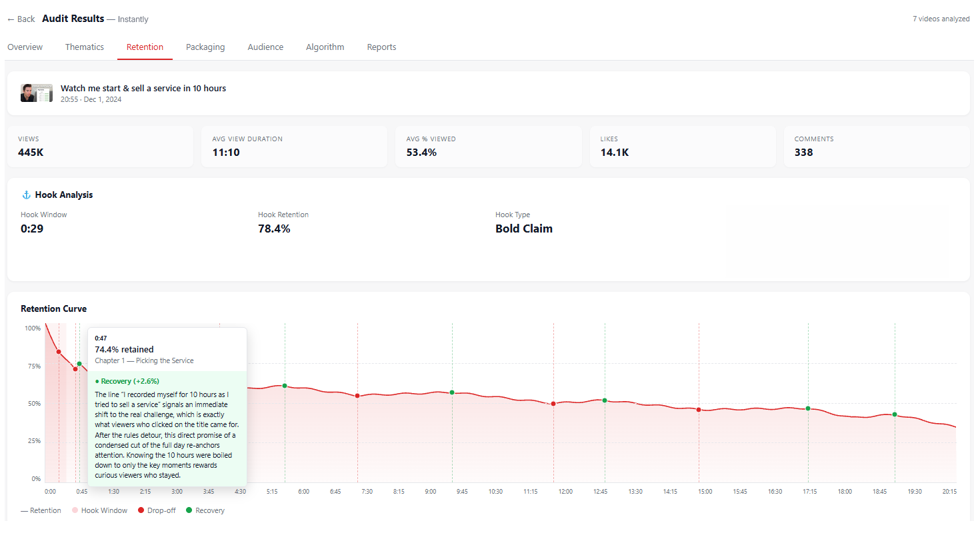The width and height of the screenshot is (980, 535).
Task: Open the Thematics tab
Action: point(85,47)
